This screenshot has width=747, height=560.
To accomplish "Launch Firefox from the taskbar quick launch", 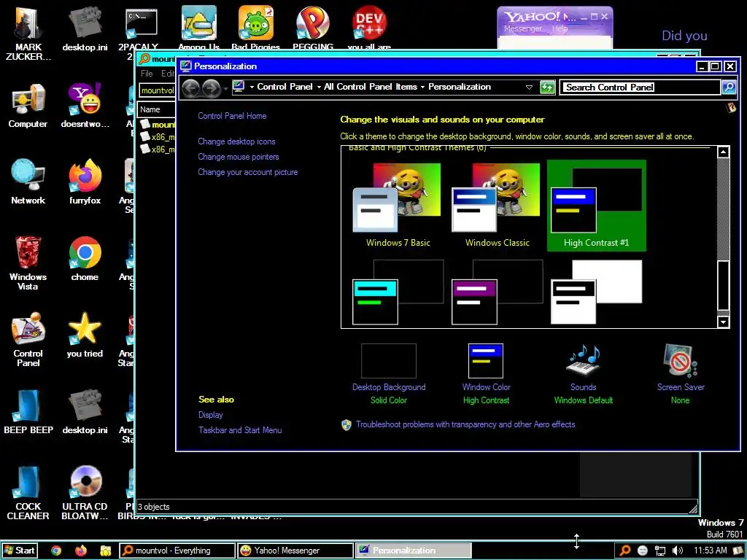I will click(81, 551).
